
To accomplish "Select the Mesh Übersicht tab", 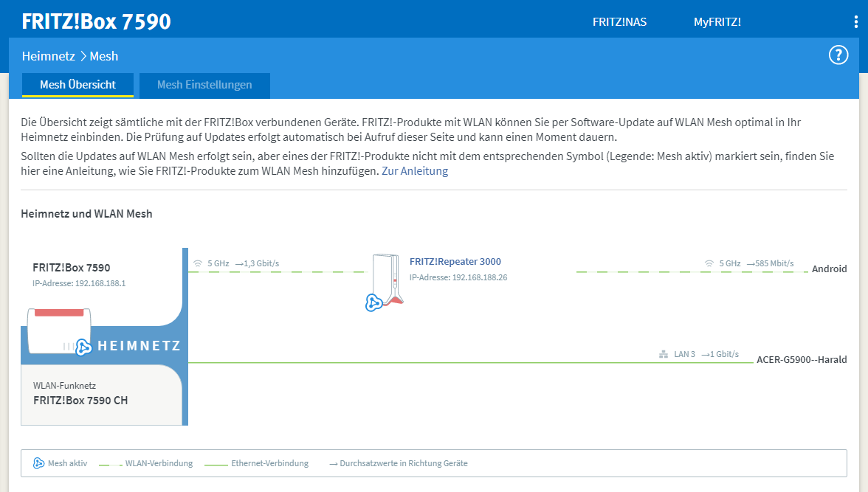I will 77,85.
